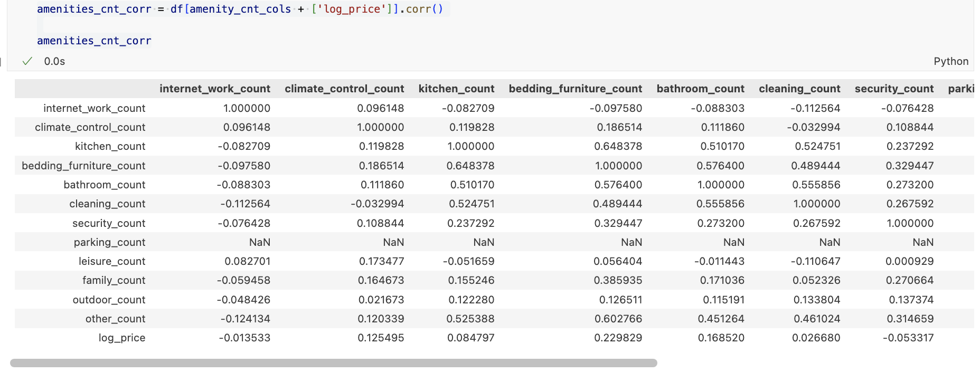This screenshot has height=382, width=980.
Task: Click the bedding_furniture_count column header
Action: 576,89
